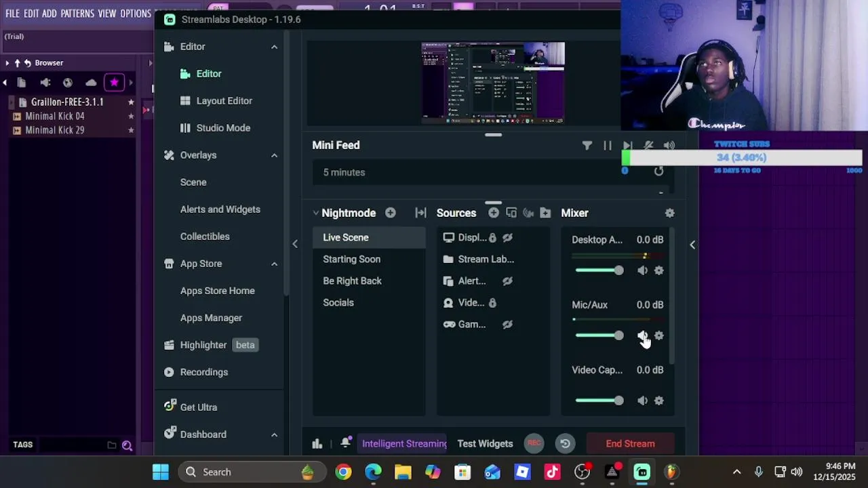Toggle lock on Video capture source

coord(492,302)
